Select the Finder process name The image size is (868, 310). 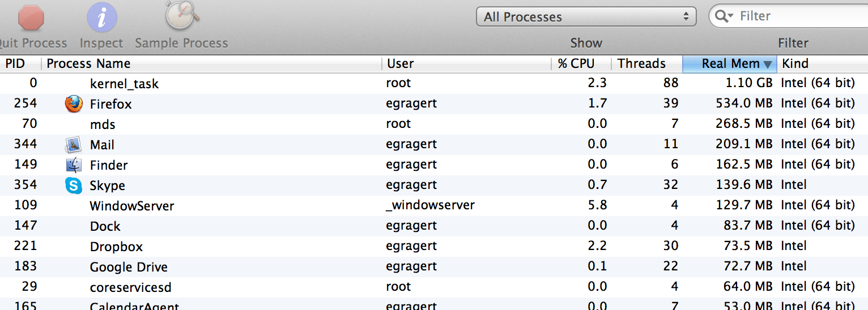click(109, 165)
